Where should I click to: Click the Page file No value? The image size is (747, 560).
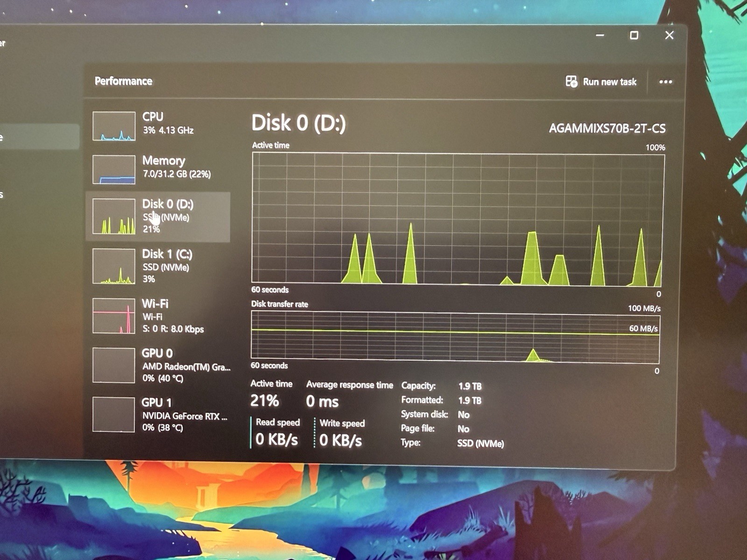coord(463,429)
